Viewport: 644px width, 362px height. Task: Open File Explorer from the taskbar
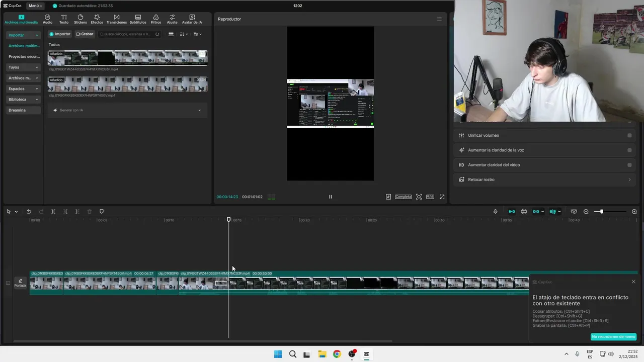(322, 354)
